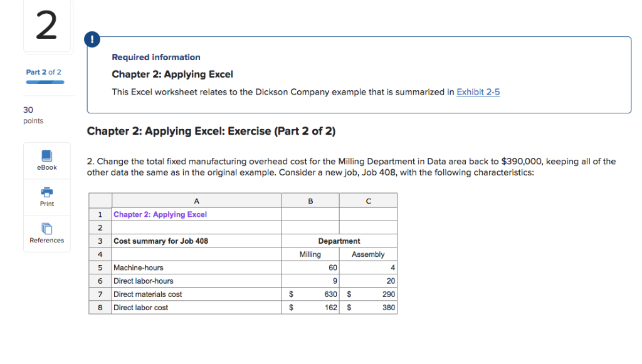Click the printer glyph above the Print label
The height and width of the screenshot is (364, 642).
(46, 193)
